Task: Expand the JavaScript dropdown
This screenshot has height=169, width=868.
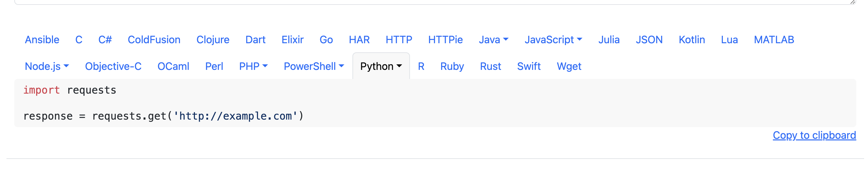Action: (553, 40)
